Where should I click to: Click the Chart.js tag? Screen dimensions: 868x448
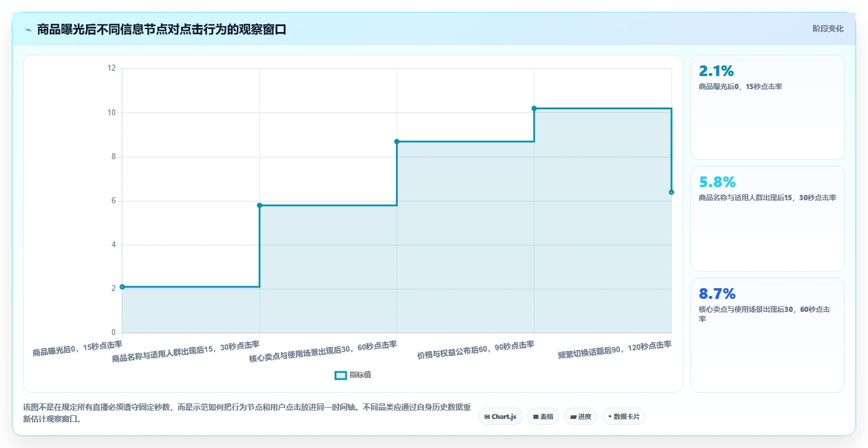500,417
